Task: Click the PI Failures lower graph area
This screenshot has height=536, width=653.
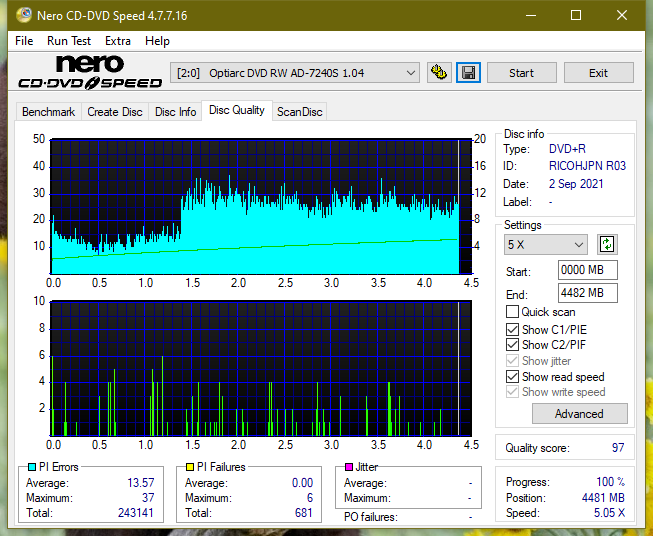Action: 261,368
